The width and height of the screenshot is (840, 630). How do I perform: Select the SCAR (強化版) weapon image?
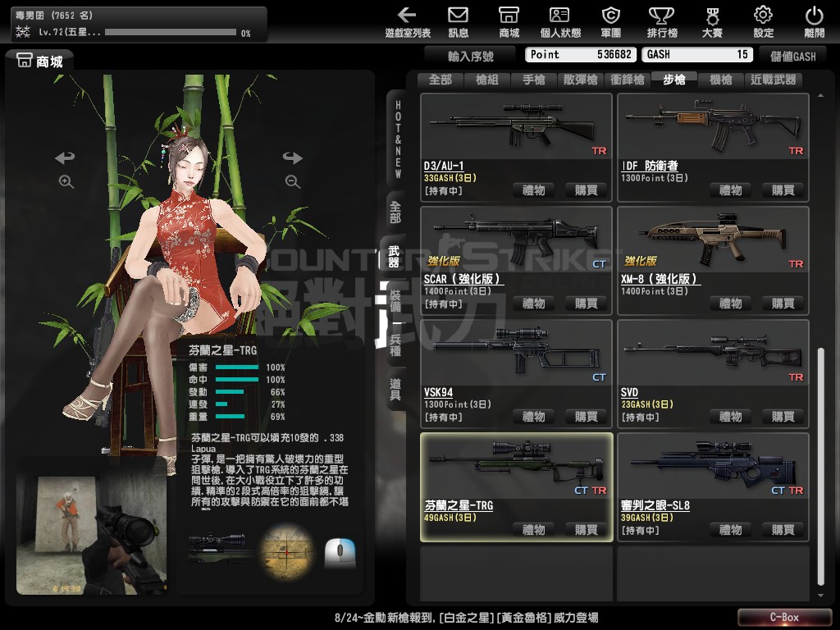click(517, 240)
